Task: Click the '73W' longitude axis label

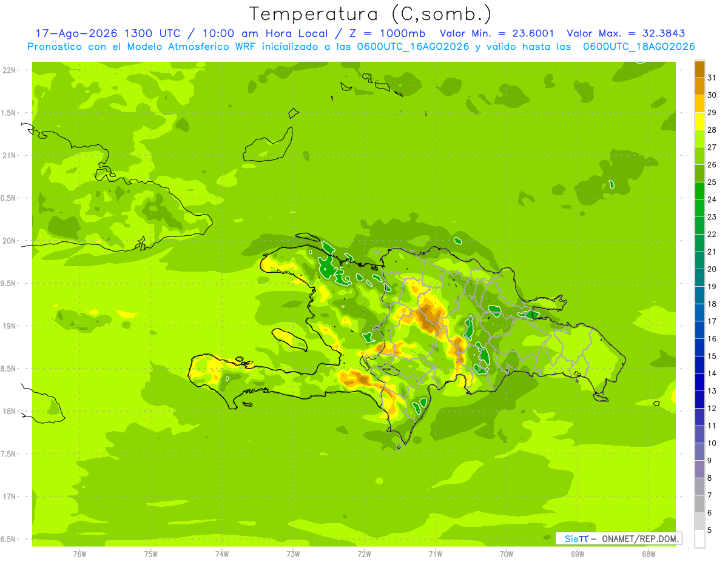Action: 293,554
